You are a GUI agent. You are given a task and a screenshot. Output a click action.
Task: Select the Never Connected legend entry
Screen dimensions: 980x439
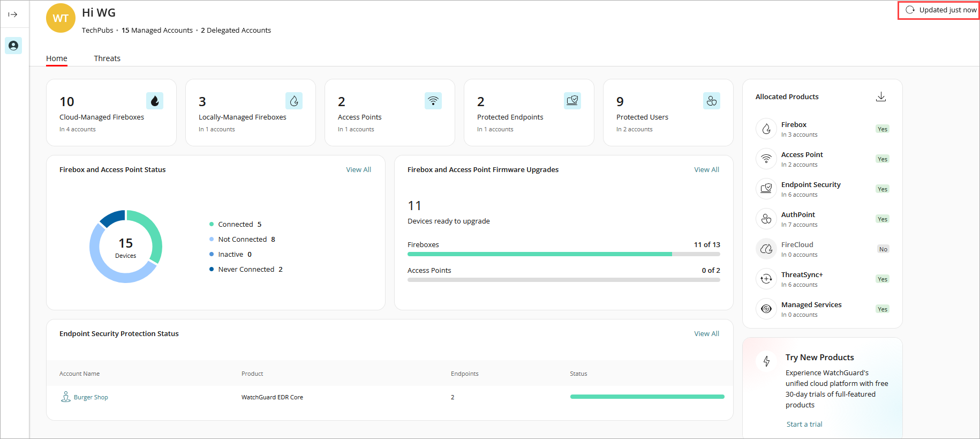pyautogui.click(x=246, y=269)
